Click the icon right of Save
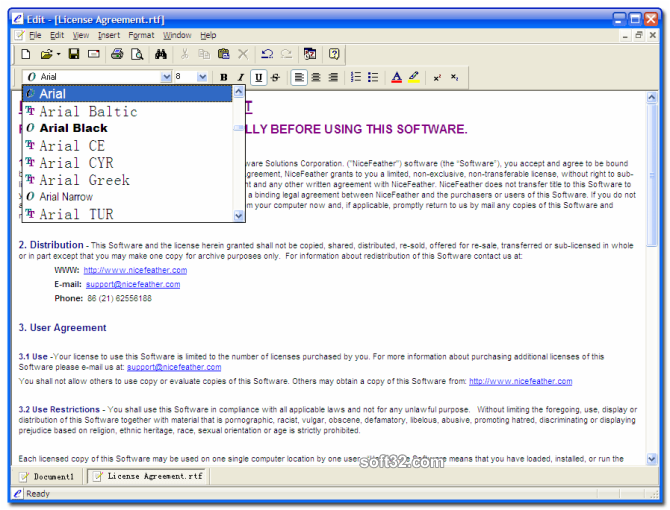 (x=94, y=54)
